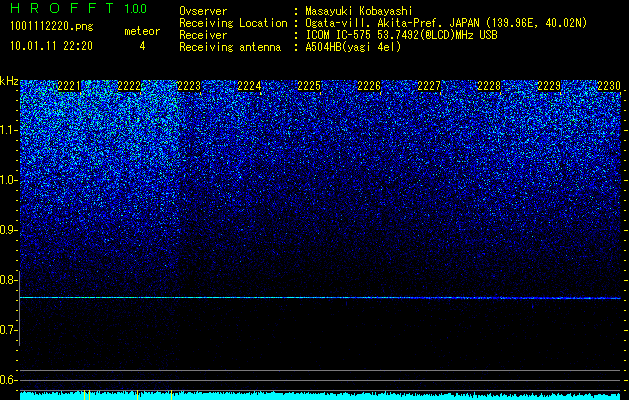Click the version number 1.0.0

tap(136, 8)
